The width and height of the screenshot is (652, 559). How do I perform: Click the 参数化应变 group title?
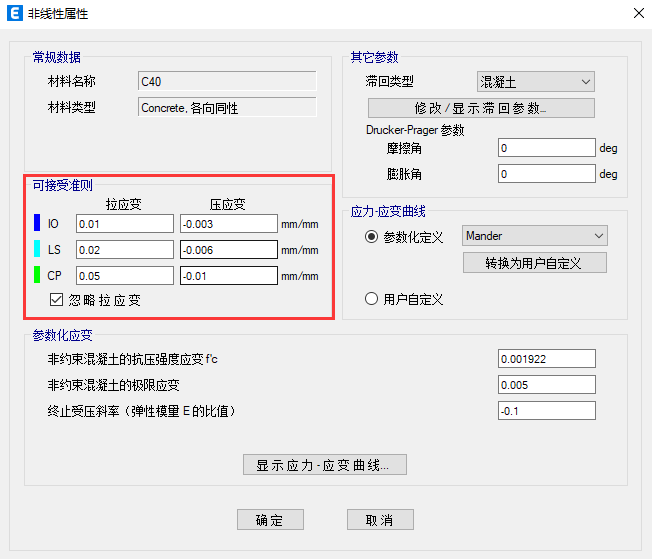pyautogui.click(x=63, y=335)
